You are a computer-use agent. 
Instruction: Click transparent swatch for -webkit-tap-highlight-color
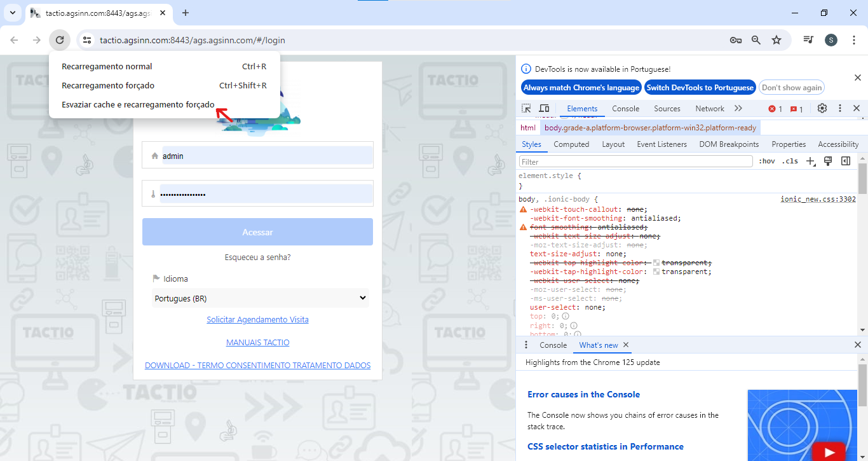point(656,272)
